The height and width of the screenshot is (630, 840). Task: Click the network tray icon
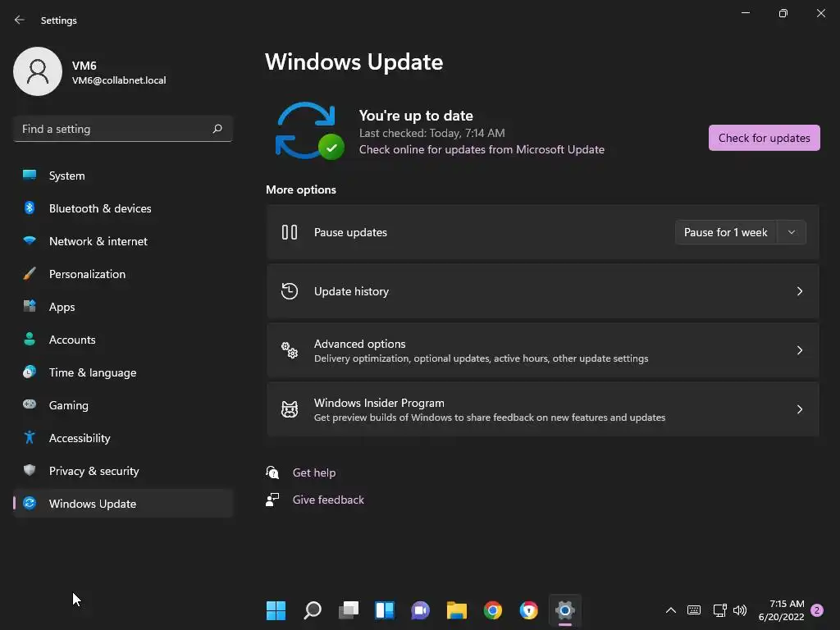click(x=719, y=610)
